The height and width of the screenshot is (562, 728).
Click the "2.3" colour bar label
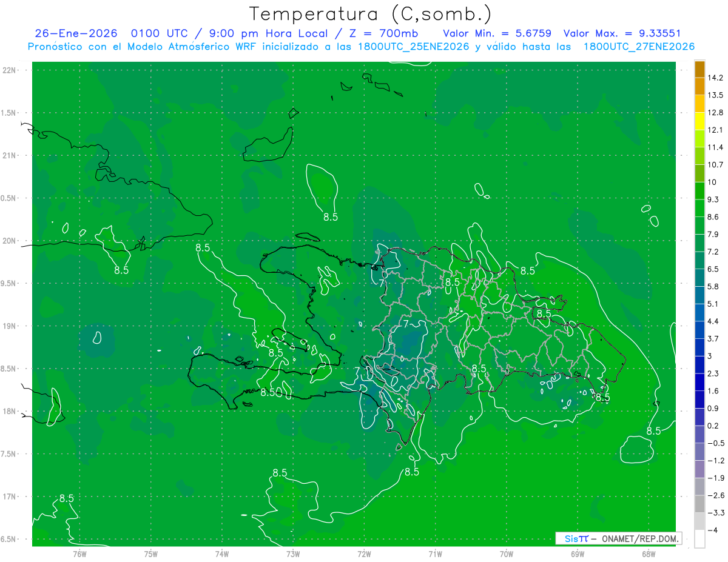point(713,373)
